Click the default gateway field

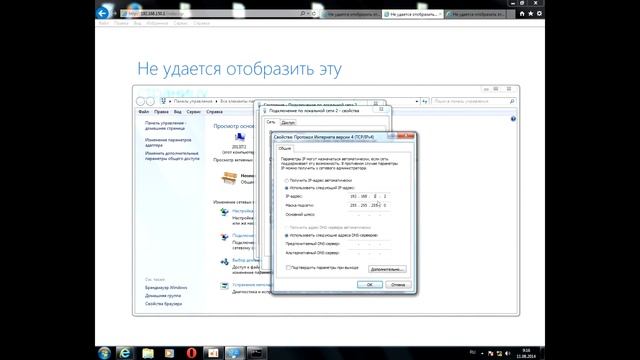[368, 215]
